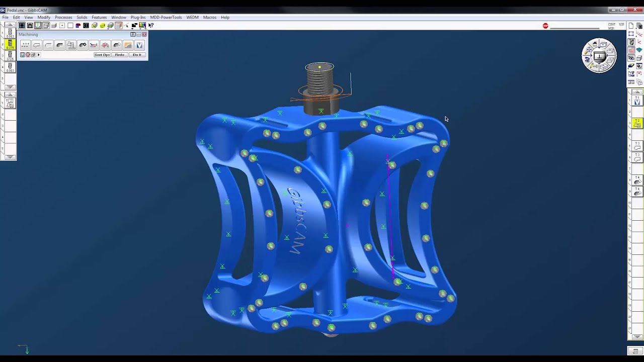Click the progress slider bar in top bar
The image size is (644, 362).
click(575, 28)
